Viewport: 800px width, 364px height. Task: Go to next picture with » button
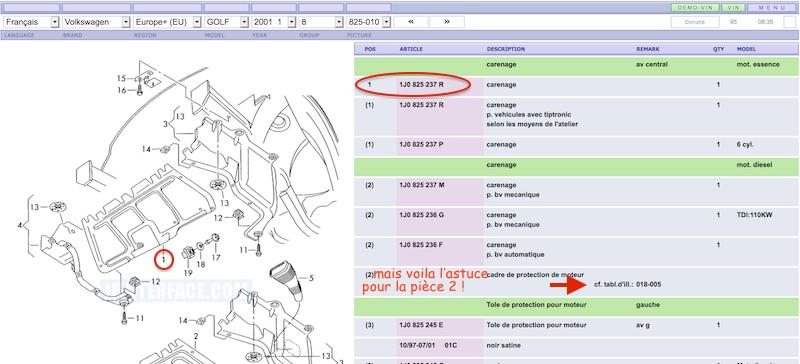tap(447, 22)
